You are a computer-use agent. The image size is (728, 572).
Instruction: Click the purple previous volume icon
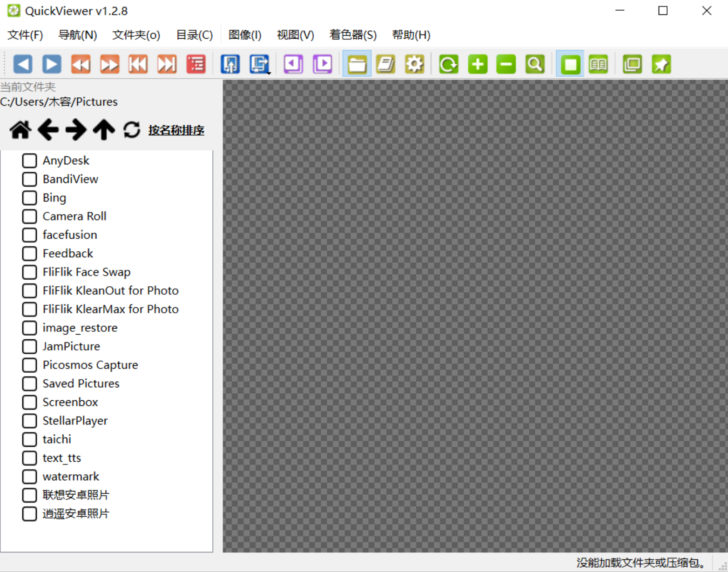[294, 64]
